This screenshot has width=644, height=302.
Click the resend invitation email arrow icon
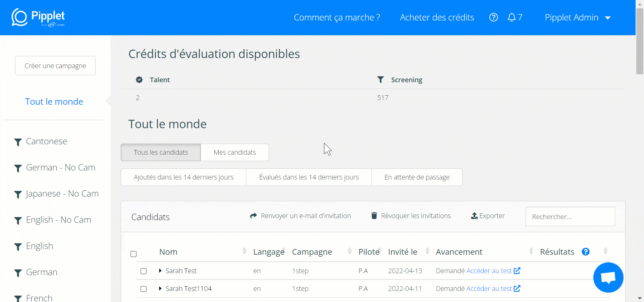pyautogui.click(x=253, y=216)
